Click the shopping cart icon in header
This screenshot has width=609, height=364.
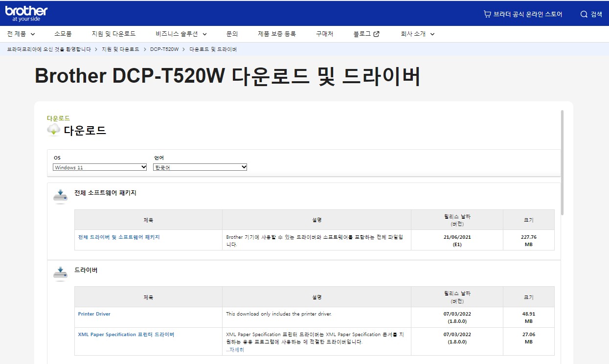tap(487, 14)
